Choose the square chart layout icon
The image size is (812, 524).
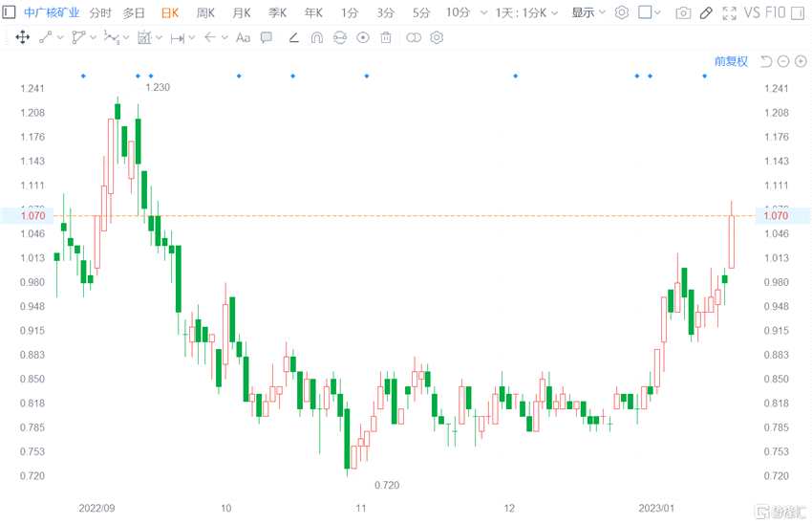click(645, 11)
